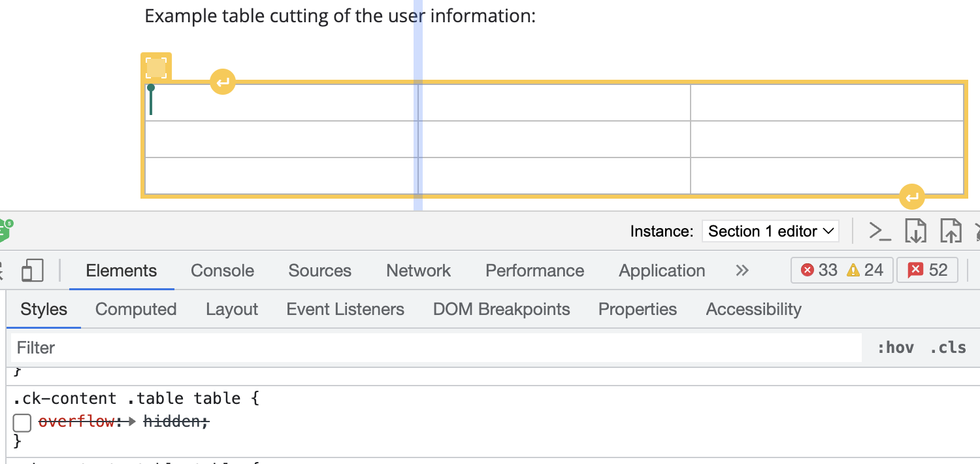Click the insert paragraph button above the table
The image size is (980, 464).
pyautogui.click(x=222, y=82)
